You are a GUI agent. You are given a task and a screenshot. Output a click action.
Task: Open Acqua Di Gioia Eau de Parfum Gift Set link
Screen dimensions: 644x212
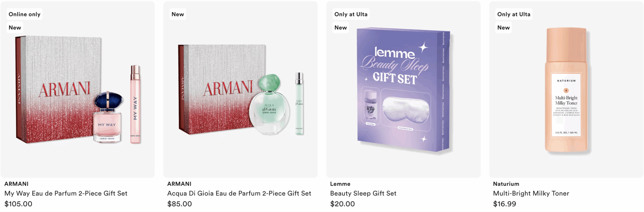pyautogui.click(x=239, y=193)
